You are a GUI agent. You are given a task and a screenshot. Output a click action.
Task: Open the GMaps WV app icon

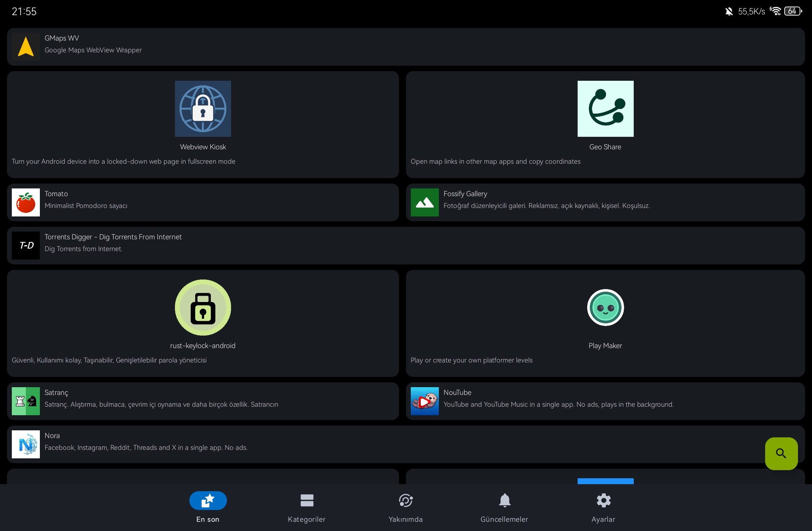(26, 47)
